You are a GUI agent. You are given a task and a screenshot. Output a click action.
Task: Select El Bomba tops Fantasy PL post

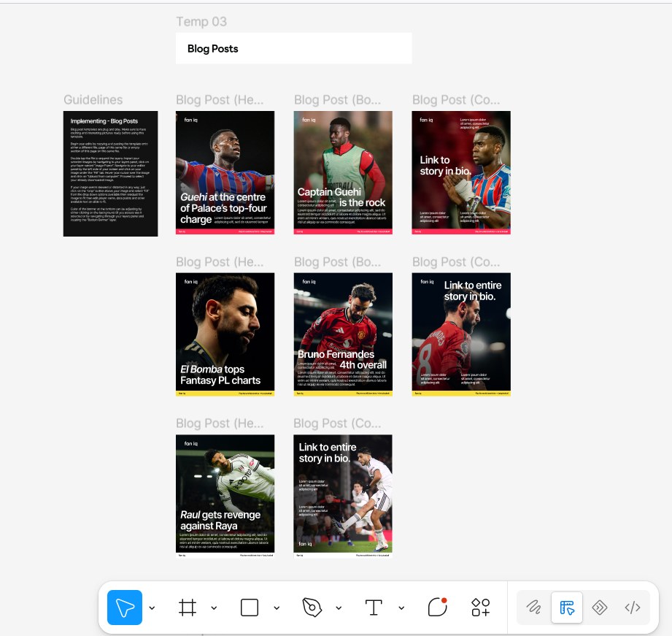[225, 334]
